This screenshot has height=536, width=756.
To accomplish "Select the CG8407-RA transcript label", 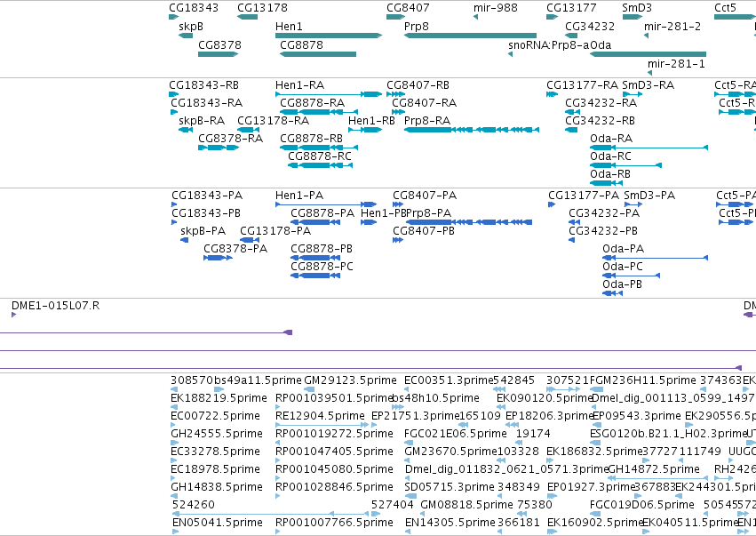I will [x=425, y=103].
